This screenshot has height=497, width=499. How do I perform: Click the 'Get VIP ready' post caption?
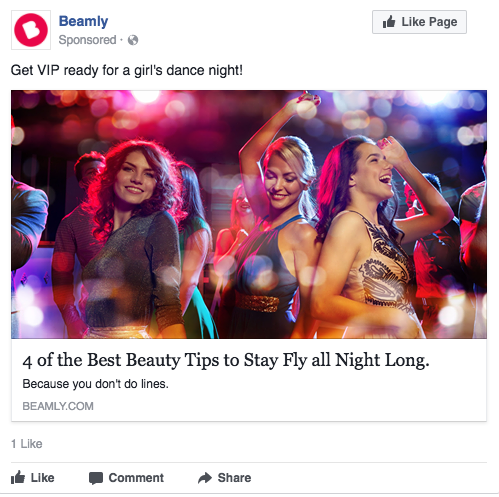click(x=127, y=71)
